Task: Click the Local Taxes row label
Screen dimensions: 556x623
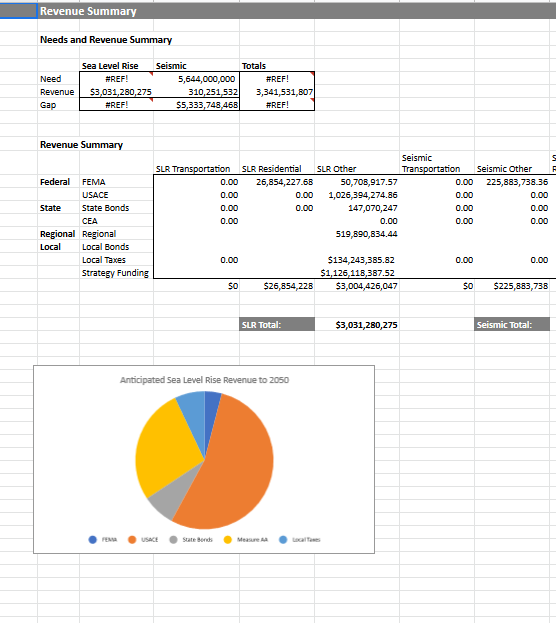Action: click(103, 260)
